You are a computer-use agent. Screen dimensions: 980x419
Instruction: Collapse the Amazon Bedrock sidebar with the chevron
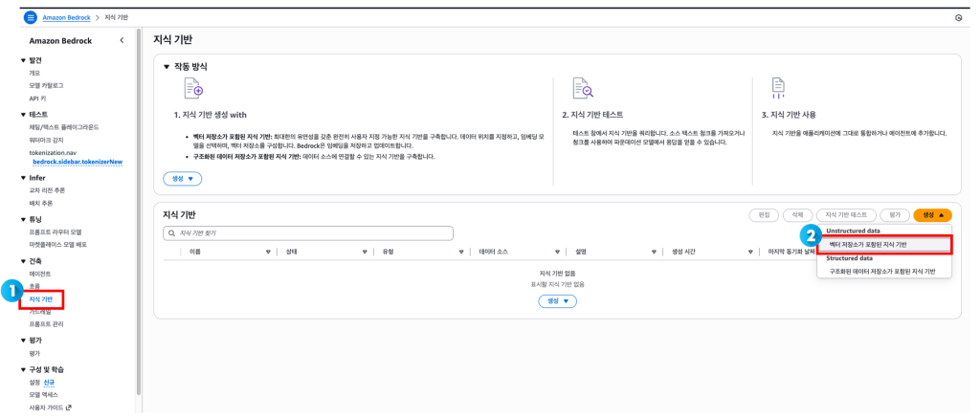coord(122,40)
